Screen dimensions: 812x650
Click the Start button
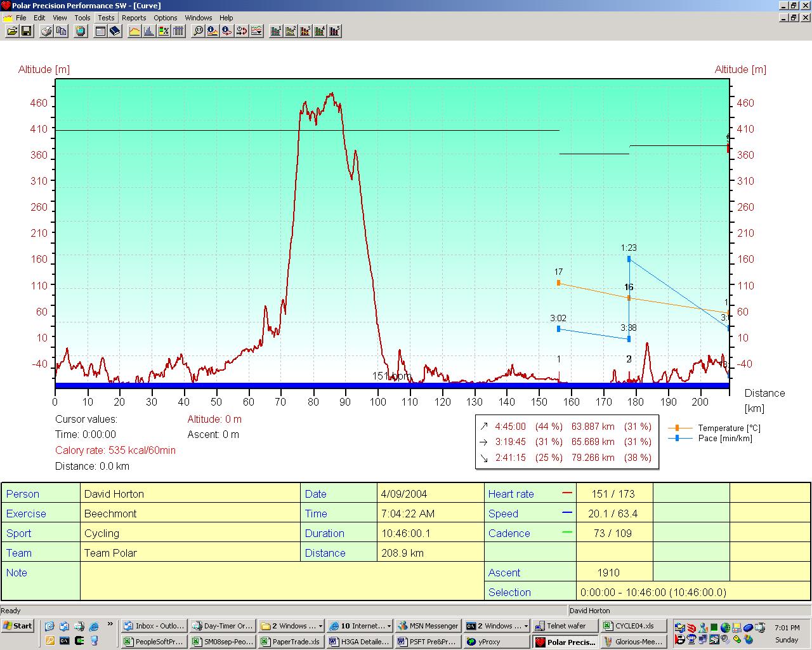[x=18, y=626]
